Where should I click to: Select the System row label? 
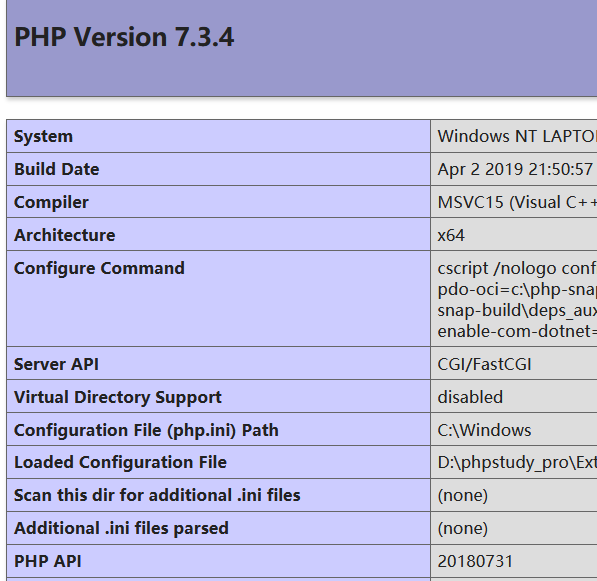43,136
